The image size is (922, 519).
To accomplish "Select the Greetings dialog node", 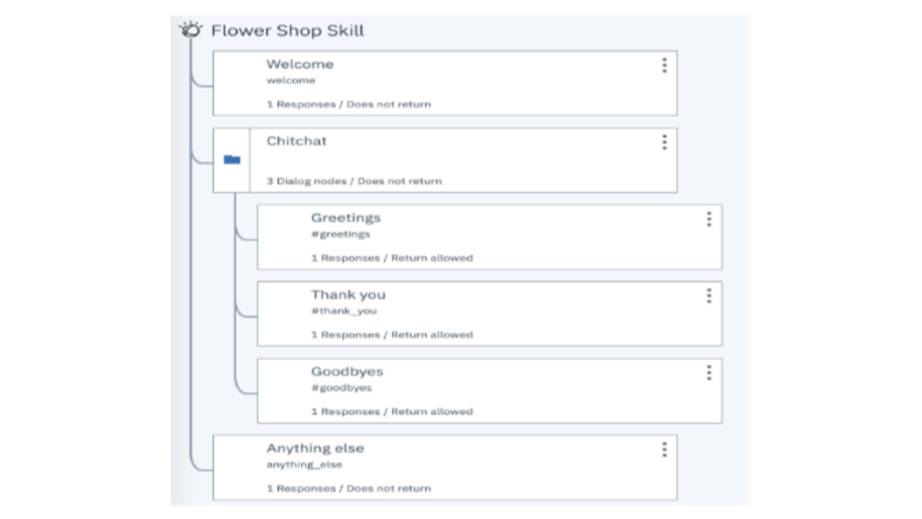I will (500, 238).
